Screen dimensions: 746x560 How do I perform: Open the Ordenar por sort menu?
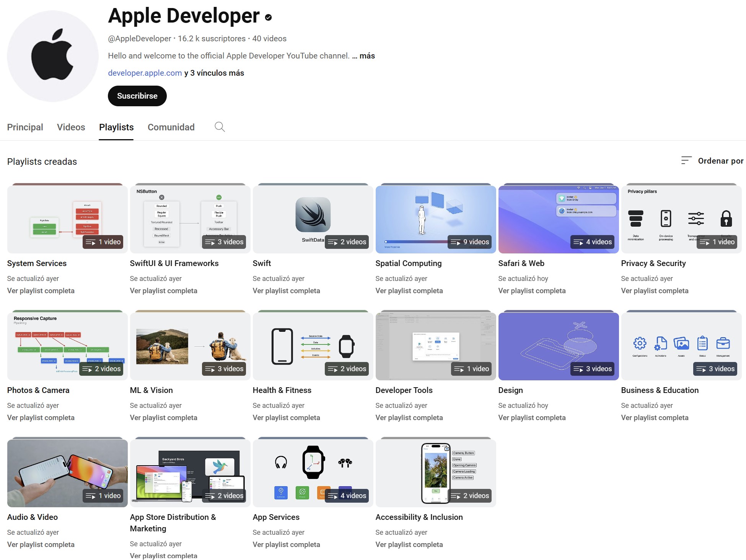pos(712,161)
